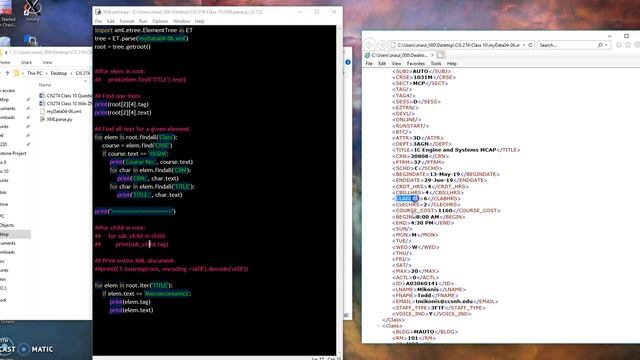Viewport: 640px width, 360px height.
Task: Click the 'Microeconomics' string in code
Action: click(167, 293)
